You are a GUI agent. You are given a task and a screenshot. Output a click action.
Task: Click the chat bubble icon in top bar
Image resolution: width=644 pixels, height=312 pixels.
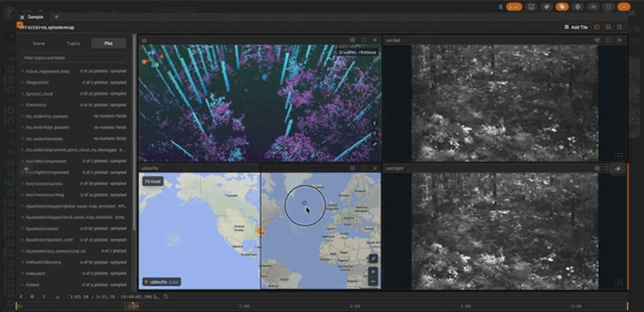pos(546,7)
